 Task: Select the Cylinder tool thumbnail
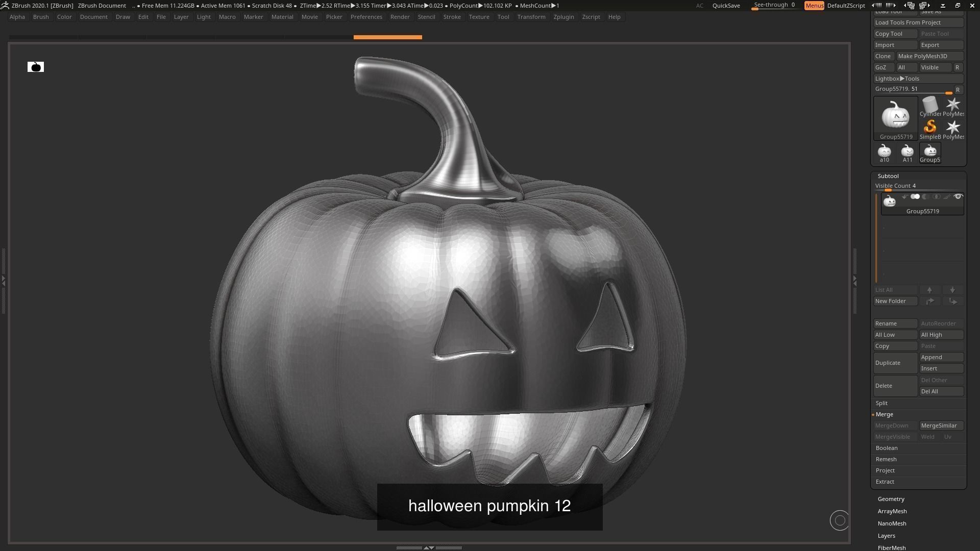coord(930,107)
